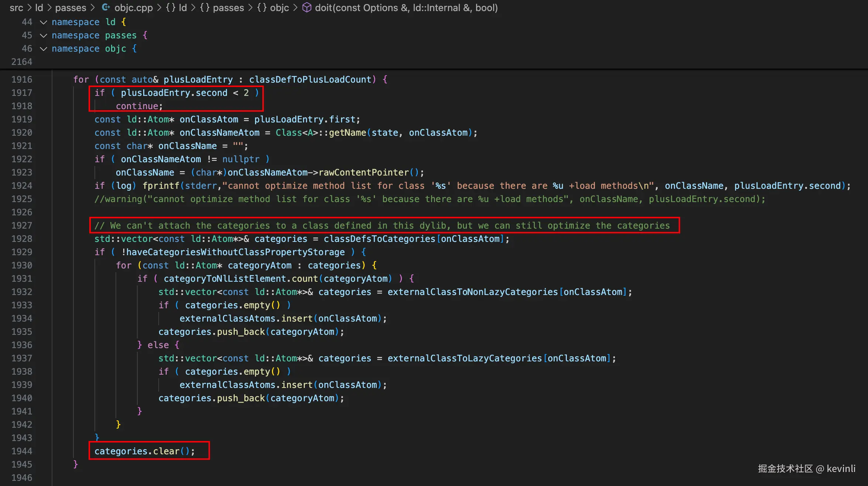Collapse namespace ld fold chevron on line 44
Viewport: 868px width, 486px height.
pos(44,22)
